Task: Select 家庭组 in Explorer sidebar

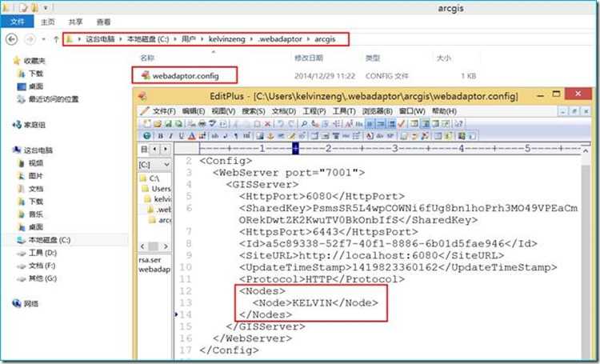Action: 34,125
